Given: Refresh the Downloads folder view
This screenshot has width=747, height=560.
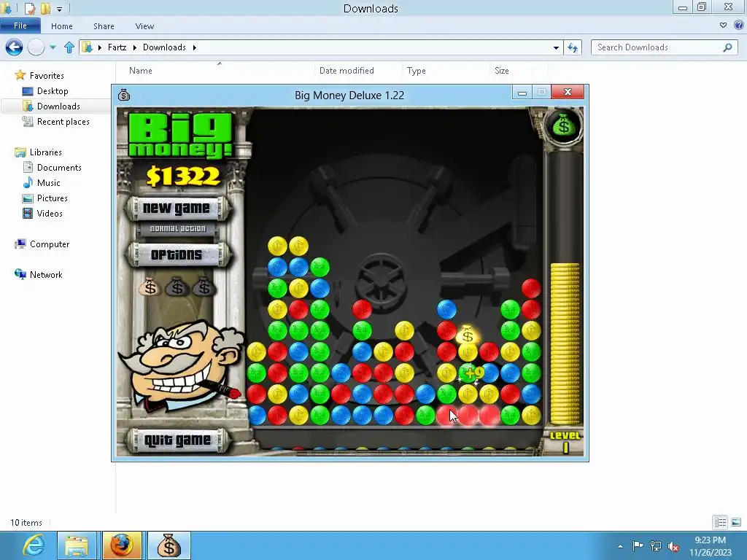Looking at the screenshot, I should click(x=573, y=47).
